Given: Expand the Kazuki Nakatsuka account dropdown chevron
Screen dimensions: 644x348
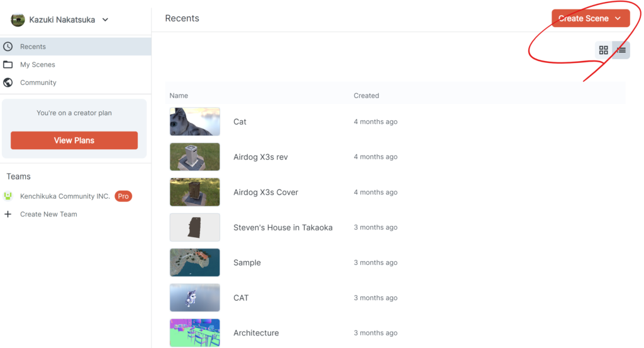Looking at the screenshot, I should 105,20.
